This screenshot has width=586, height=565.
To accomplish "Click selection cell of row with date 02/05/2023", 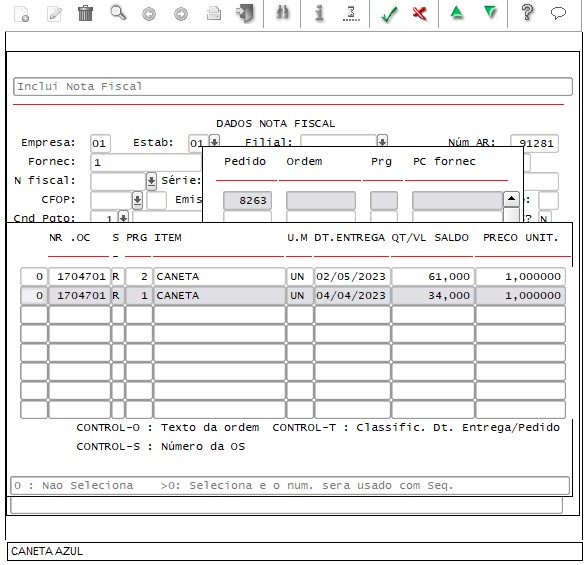I will point(34,277).
